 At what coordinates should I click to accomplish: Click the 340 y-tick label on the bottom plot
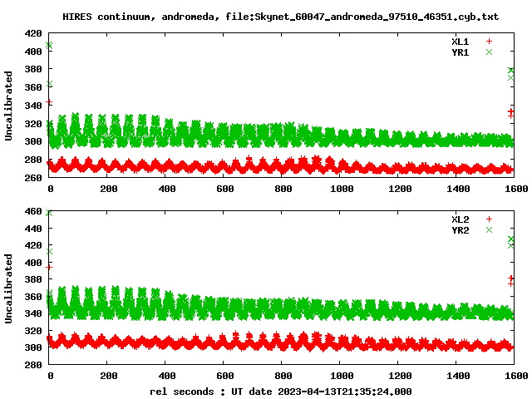pyautogui.click(x=33, y=313)
